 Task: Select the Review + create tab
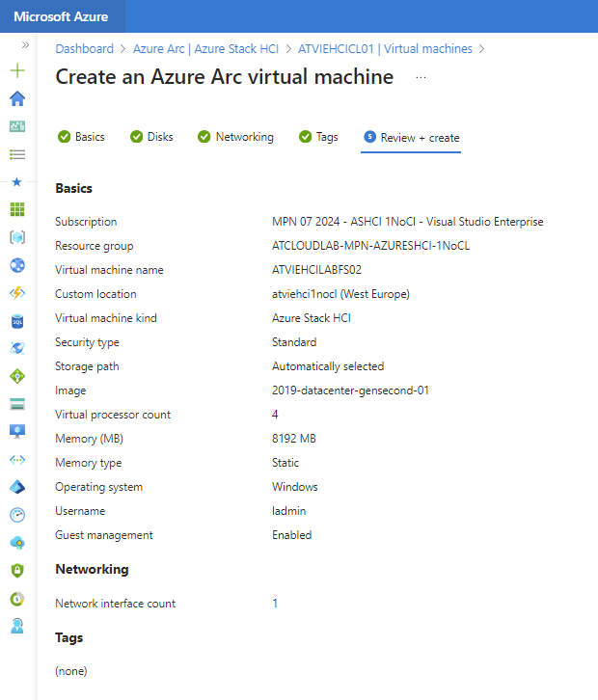411,138
